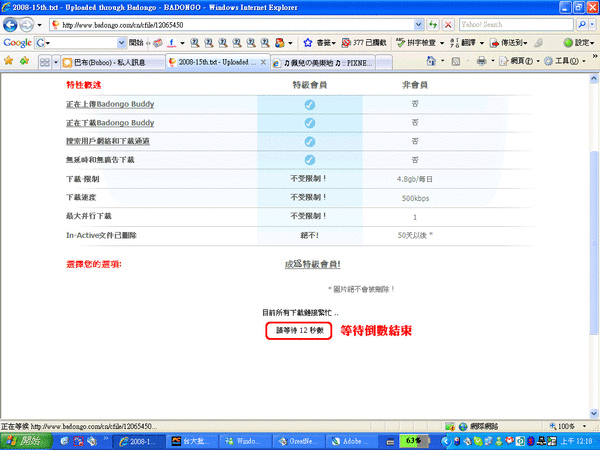Click the 請等待 12 秒數 countdown button
Image resolution: width=600 pixels, height=450 pixels.
(x=298, y=331)
